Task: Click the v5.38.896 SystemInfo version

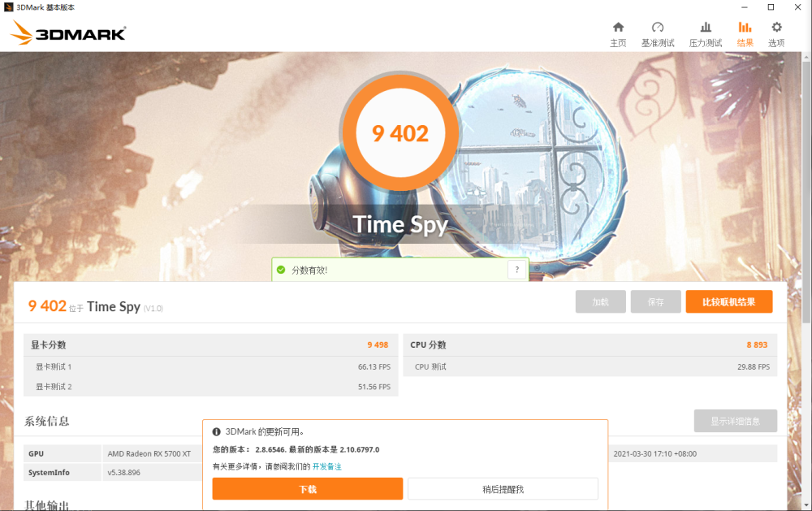Action: [x=123, y=472]
